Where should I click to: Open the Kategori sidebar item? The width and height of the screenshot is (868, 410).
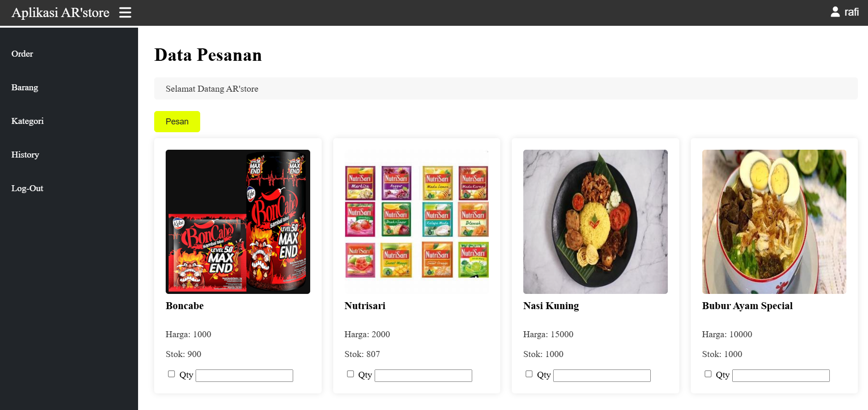click(28, 121)
